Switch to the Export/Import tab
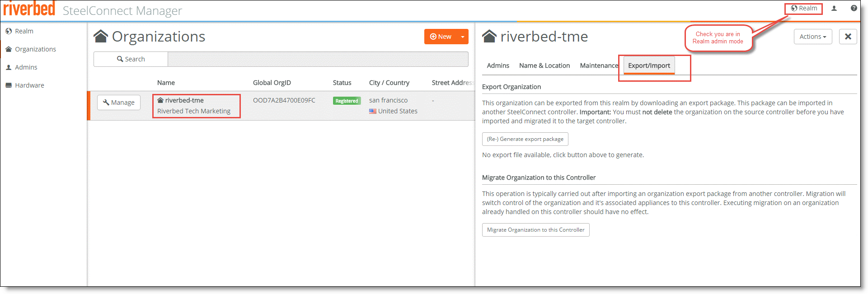868x294 pixels. tap(649, 65)
